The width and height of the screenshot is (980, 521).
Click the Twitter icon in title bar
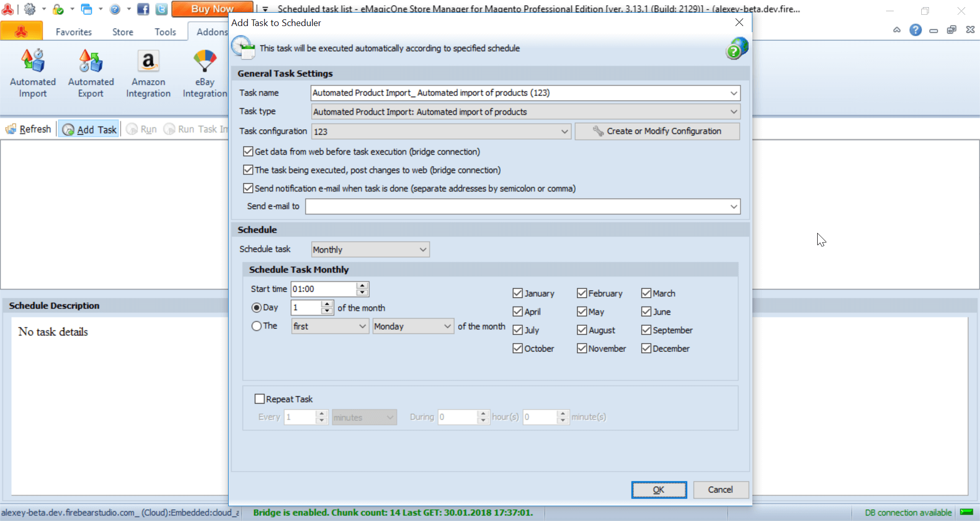[161, 9]
